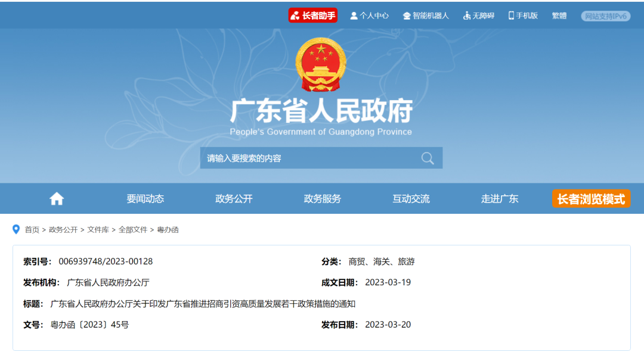Click the national emblem logo
This screenshot has width=644, height=355.
click(321, 64)
